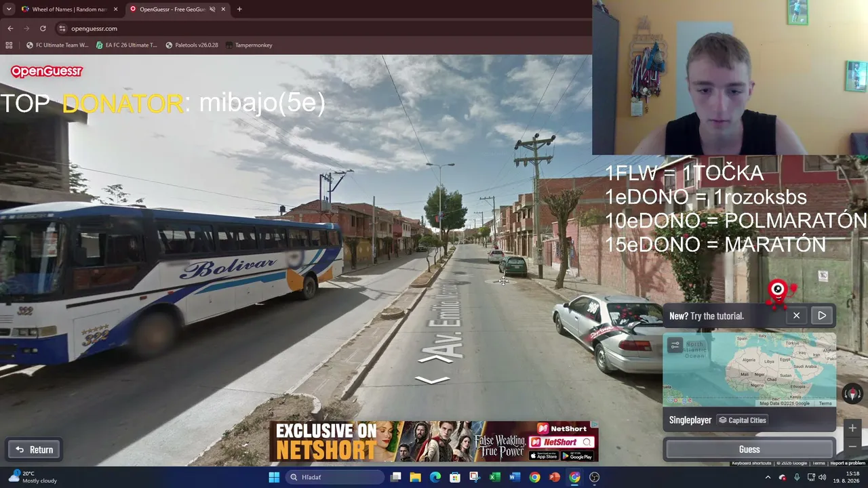Open network settings from the tray

pyautogui.click(x=811, y=477)
